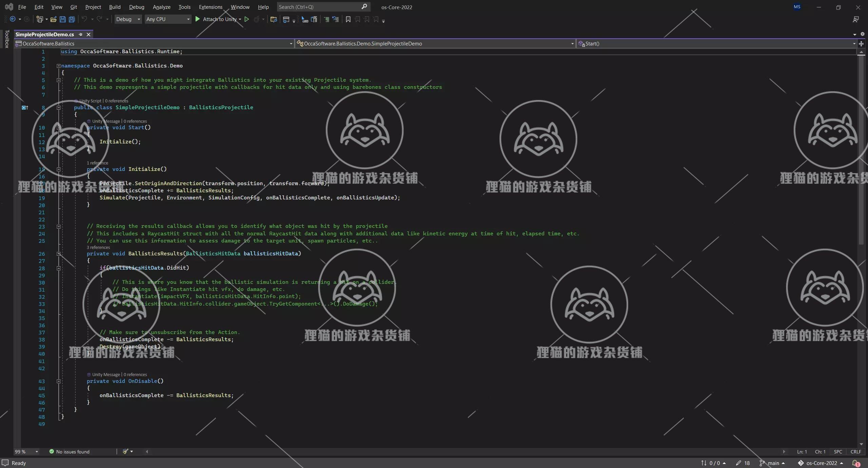Collapse the Initialize method outlining box
The height and width of the screenshot is (468, 868).
[58, 169]
